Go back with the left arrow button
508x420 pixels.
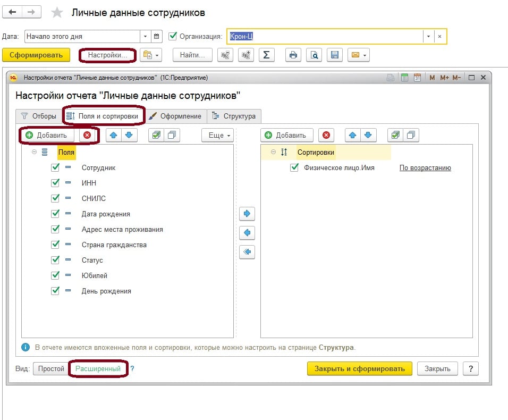(12, 12)
